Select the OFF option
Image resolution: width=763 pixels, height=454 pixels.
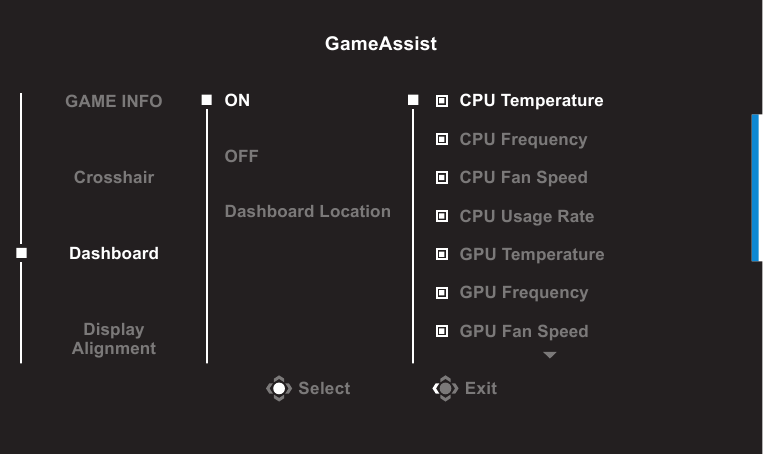coord(242,156)
